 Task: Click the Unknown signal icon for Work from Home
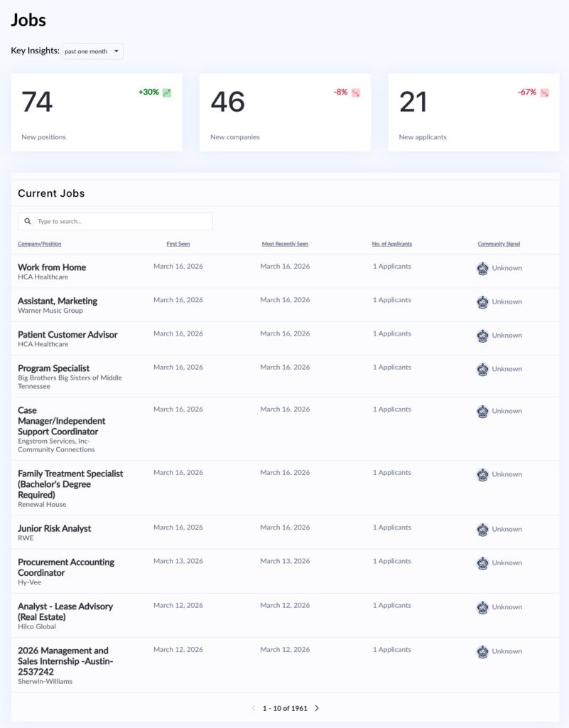(x=482, y=268)
